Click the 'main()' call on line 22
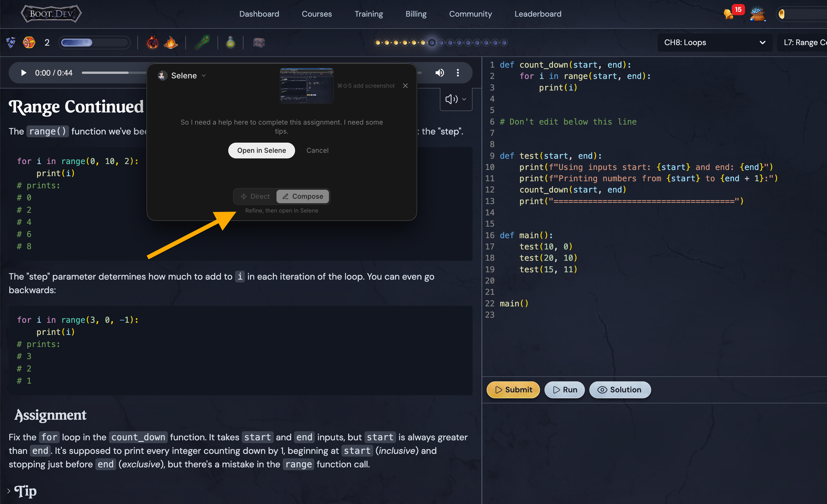The height and width of the screenshot is (504, 827). pos(514,303)
